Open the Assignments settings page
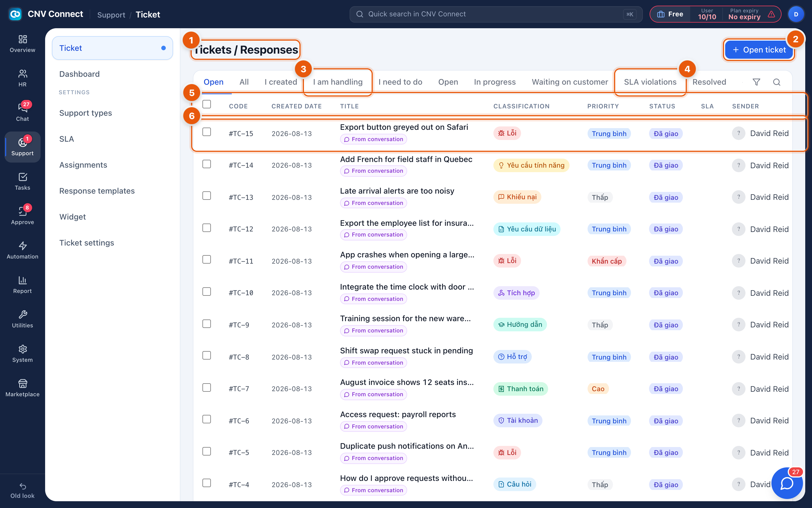The height and width of the screenshot is (508, 812). pyautogui.click(x=83, y=165)
